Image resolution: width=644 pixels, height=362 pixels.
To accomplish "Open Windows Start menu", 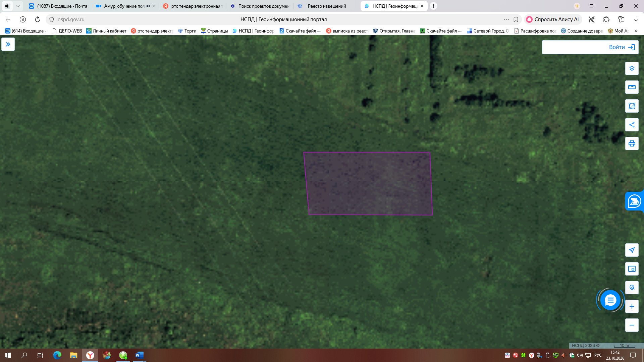I will tap(8, 355).
